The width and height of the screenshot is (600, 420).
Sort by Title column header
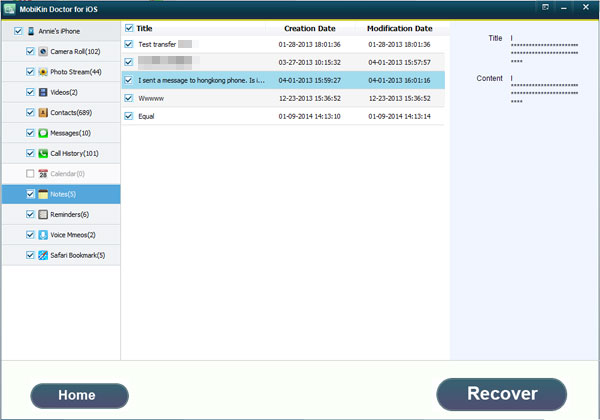(x=144, y=28)
